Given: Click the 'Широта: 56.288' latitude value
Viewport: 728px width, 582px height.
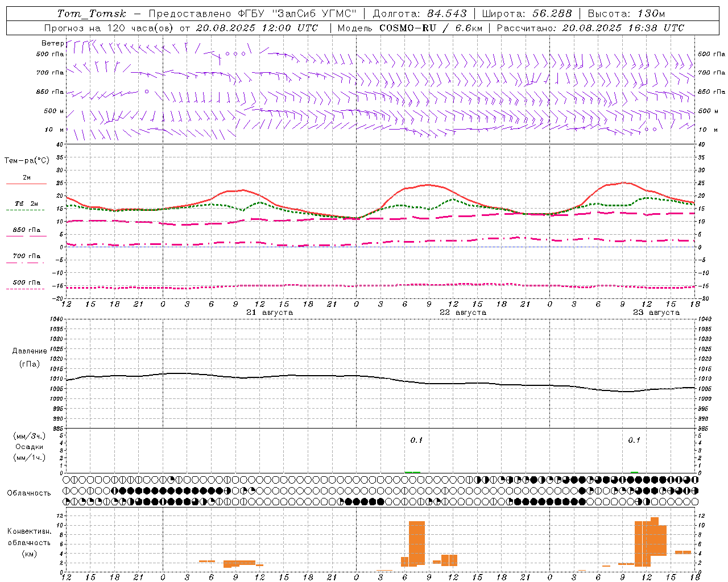Looking at the screenshot, I should pyautogui.click(x=527, y=14).
